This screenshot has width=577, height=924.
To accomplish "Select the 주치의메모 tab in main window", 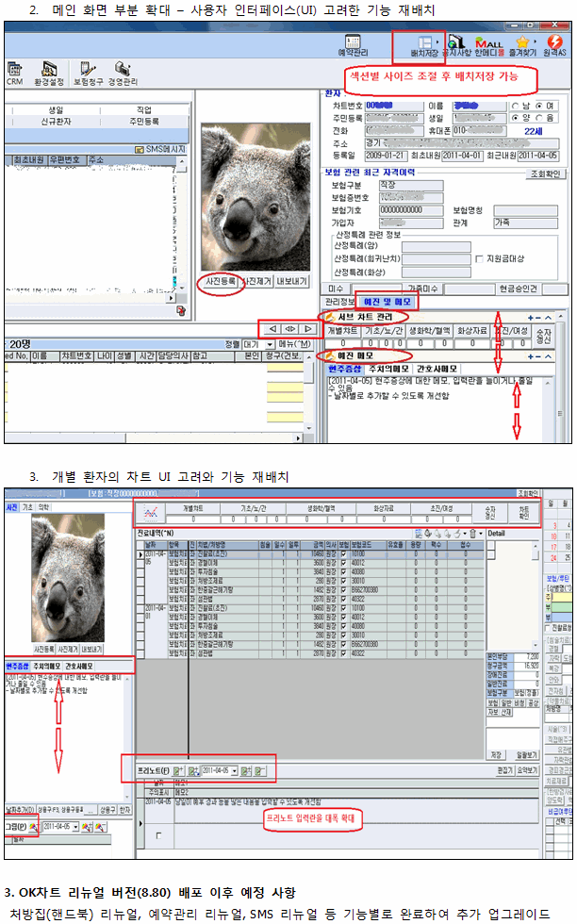I will (388, 369).
